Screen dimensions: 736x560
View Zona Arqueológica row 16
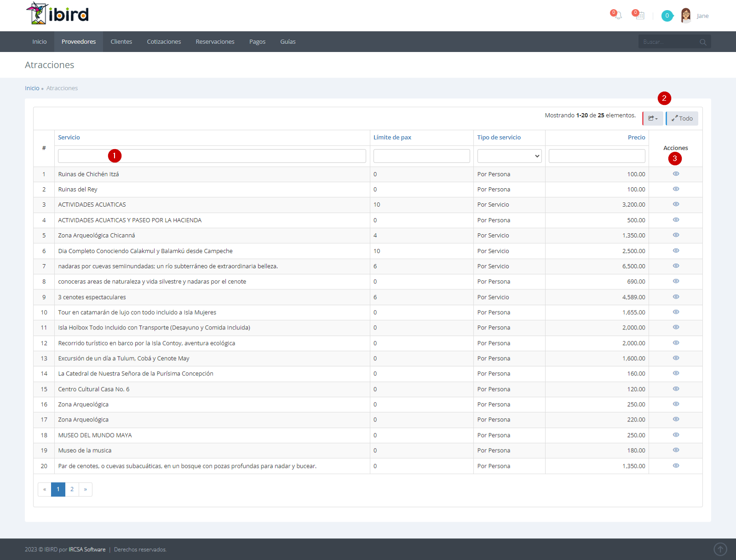click(x=676, y=404)
